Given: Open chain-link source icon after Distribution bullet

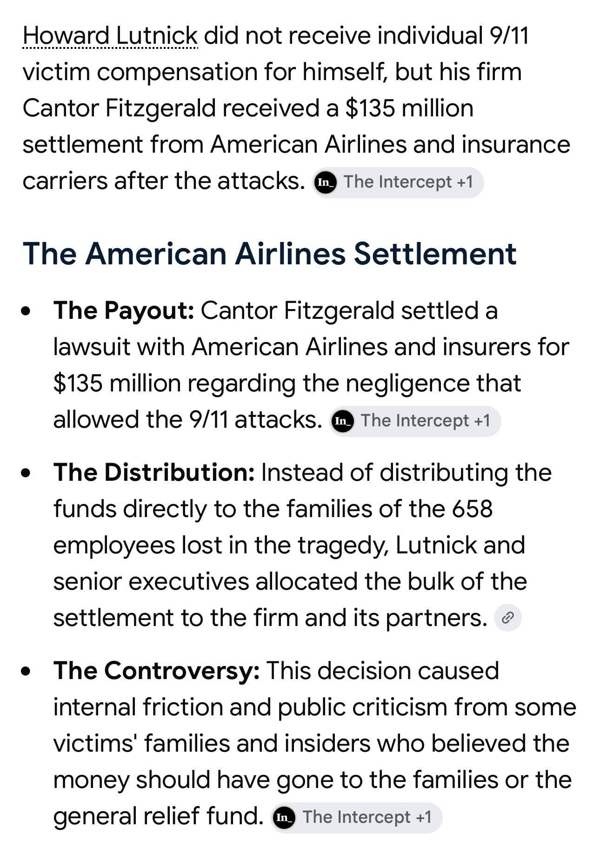Looking at the screenshot, I should pyautogui.click(x=508, y=618).
